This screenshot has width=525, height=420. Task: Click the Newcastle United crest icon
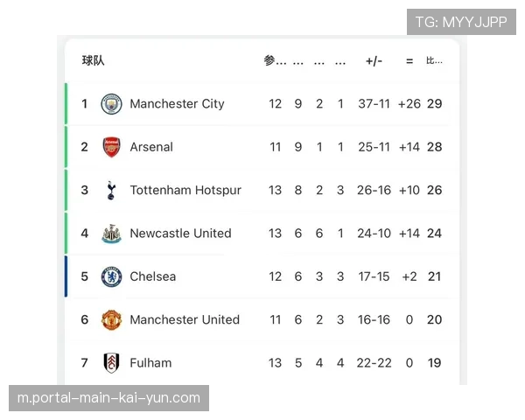[111, 234]
